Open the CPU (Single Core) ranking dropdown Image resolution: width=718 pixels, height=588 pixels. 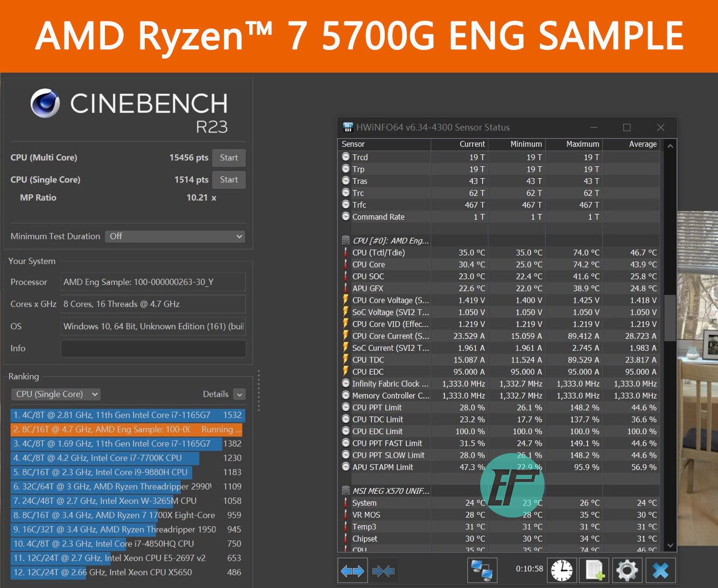[55, 394]
